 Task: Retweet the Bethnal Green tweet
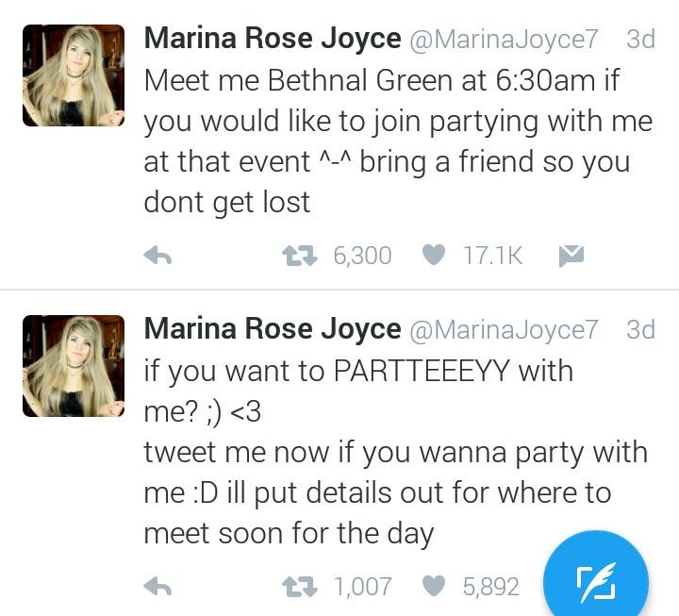click(x=300, y=255)
